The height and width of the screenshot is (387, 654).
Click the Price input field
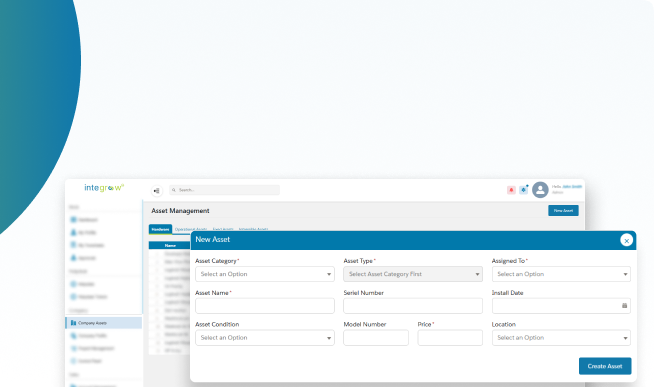[450, 338]
